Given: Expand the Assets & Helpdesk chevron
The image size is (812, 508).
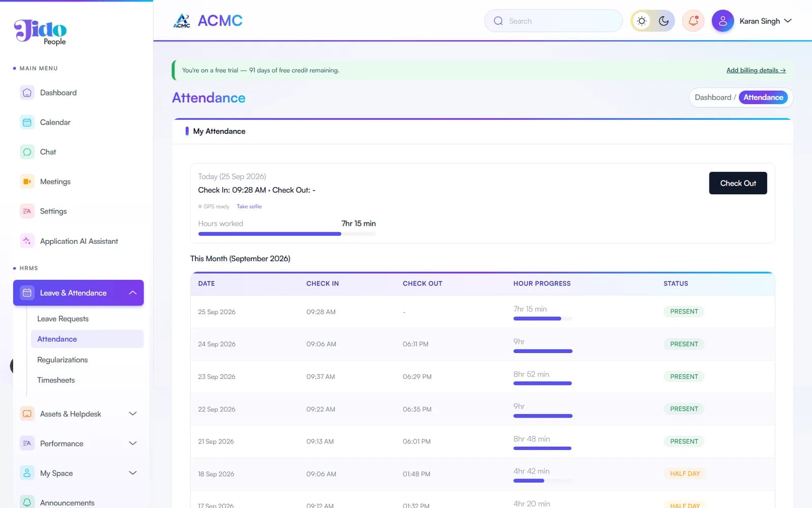Looking at the screenshot, I should (x=133, y=414).
